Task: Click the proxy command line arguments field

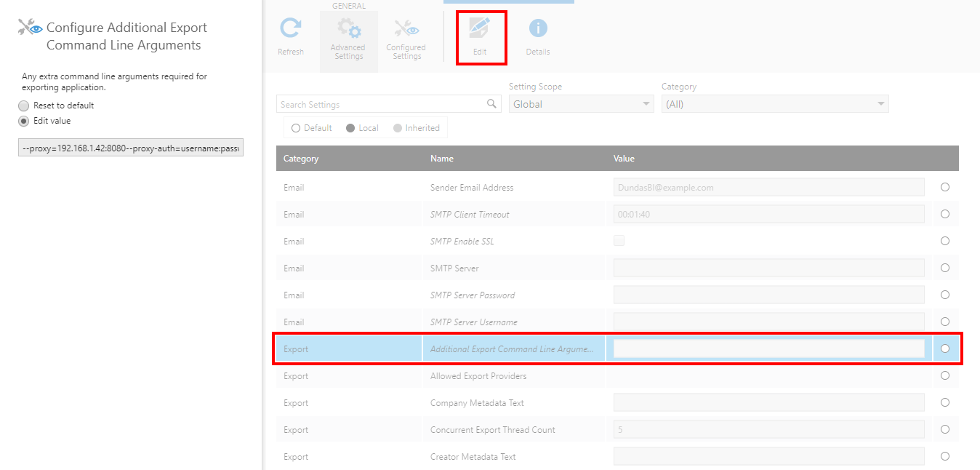Action: (131, 148)
